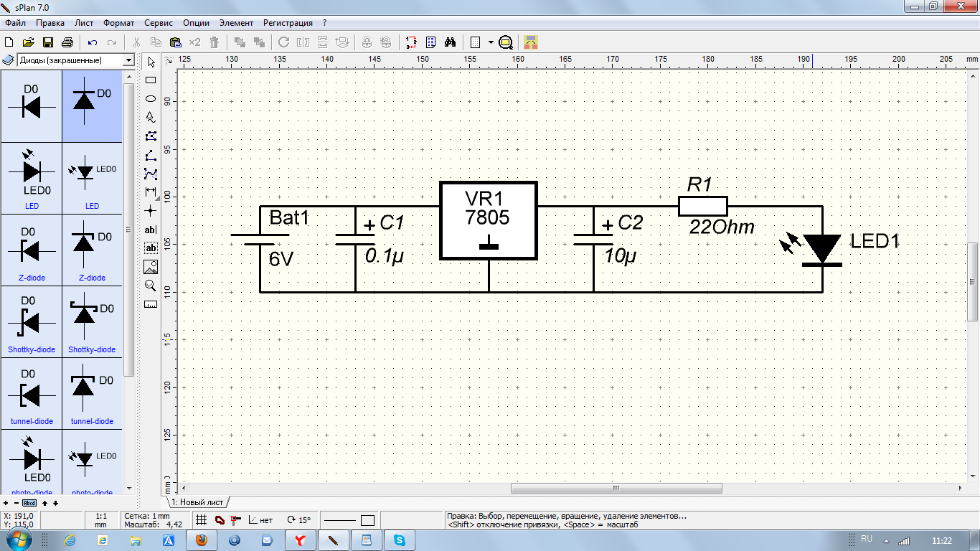Image resolution: width=980 pixels, height=551 pixels.
Task: Select the ruler tool at the bottom of the left toolbar
Action: pos(151,304)
